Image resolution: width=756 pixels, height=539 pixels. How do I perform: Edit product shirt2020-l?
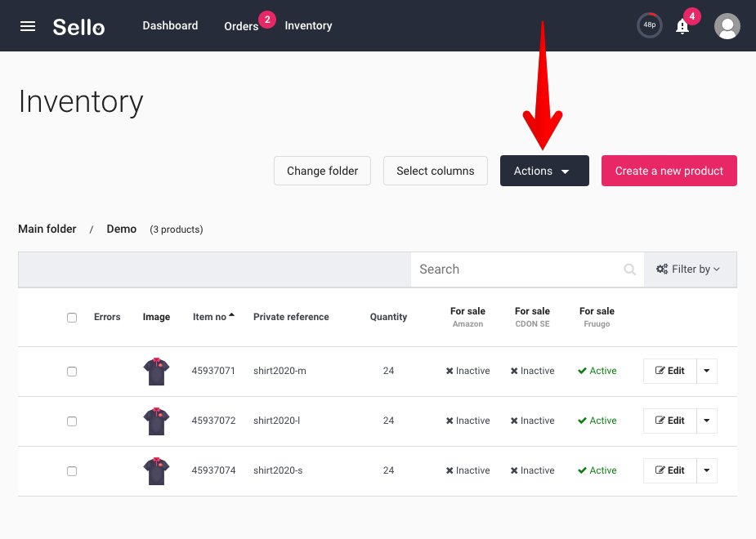click(x=670, y=421)
